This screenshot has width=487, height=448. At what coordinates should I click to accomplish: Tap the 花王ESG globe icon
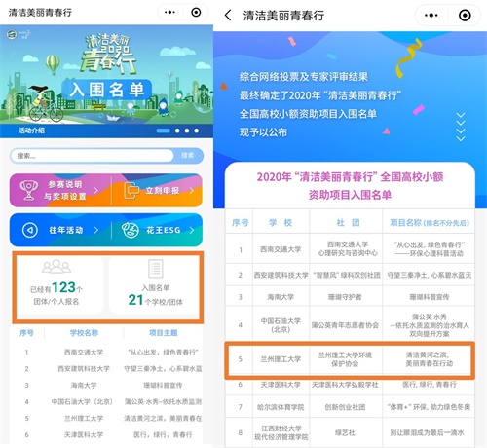[x=131, y=230]
